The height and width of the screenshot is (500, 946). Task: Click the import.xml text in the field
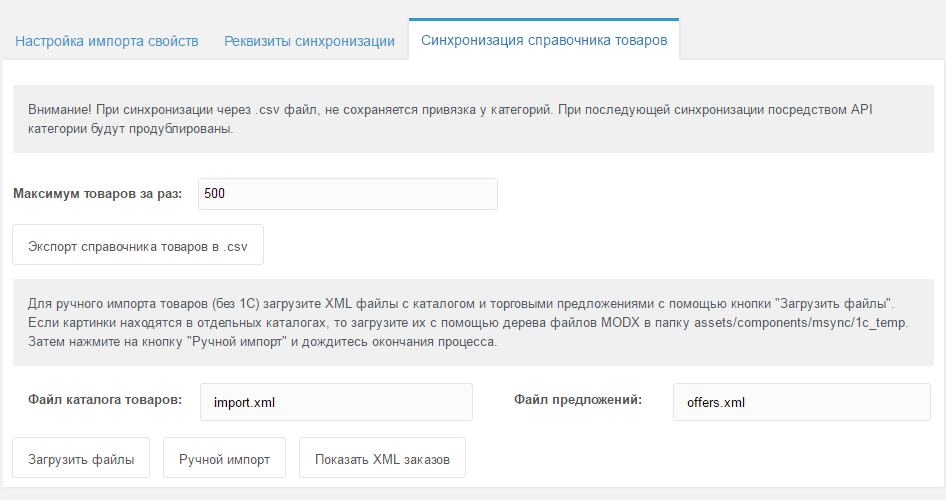(x=244, y=402)
